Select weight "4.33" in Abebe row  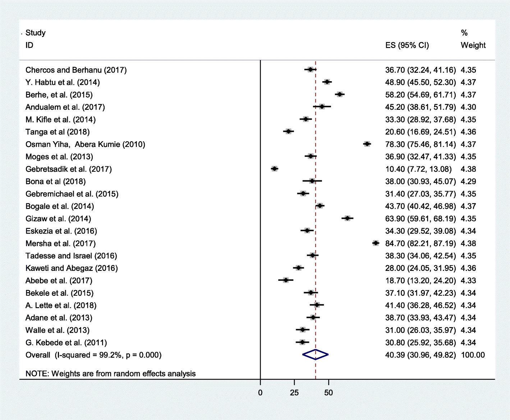point(468,281)
